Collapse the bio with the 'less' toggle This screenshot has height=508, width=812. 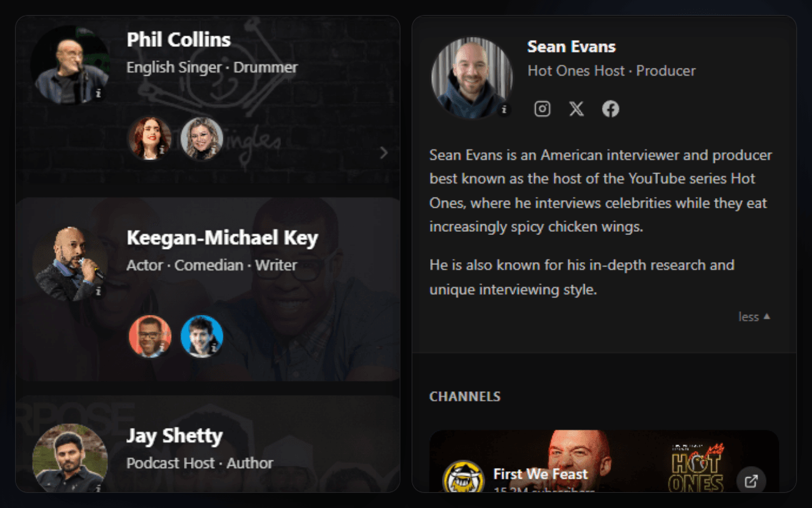[754, 316]
